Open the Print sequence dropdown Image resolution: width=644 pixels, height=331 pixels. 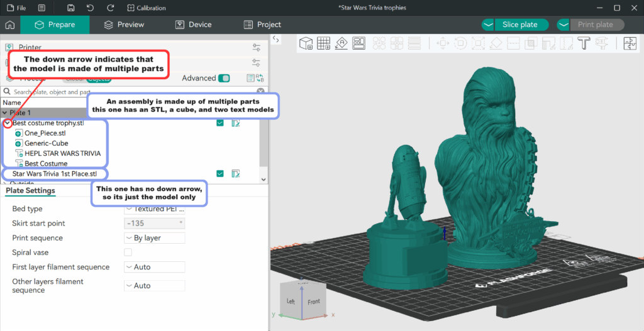[155, 238]
